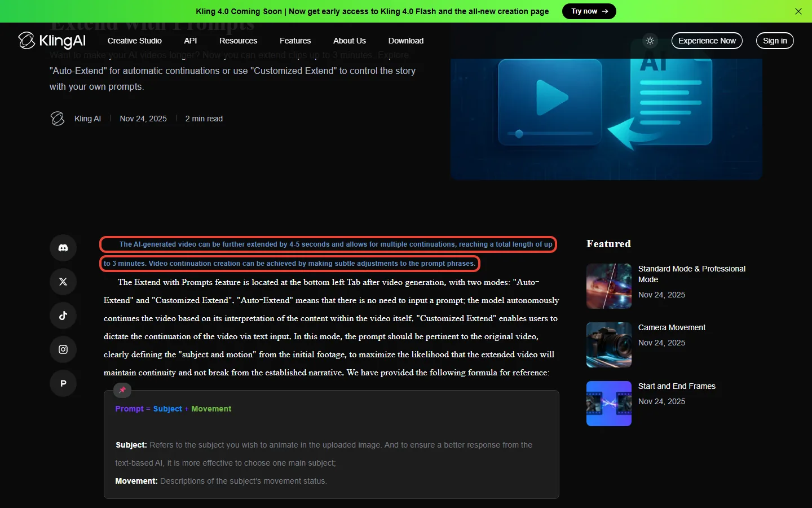This screenshot has width=812, height=508.
Task: Open the About Us menu
Action: pos(350,41)
